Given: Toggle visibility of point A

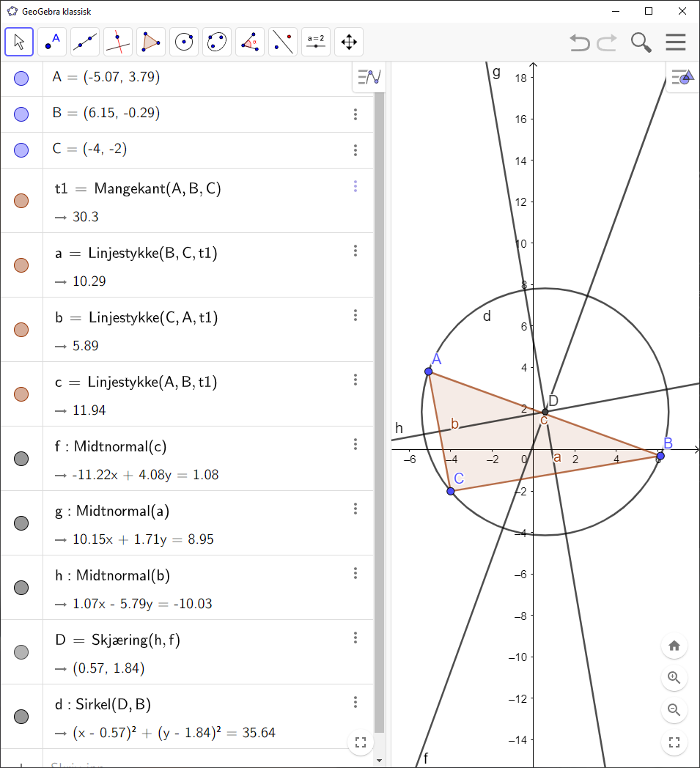Looking at the screenshot, I should click(x=21, y=78).
